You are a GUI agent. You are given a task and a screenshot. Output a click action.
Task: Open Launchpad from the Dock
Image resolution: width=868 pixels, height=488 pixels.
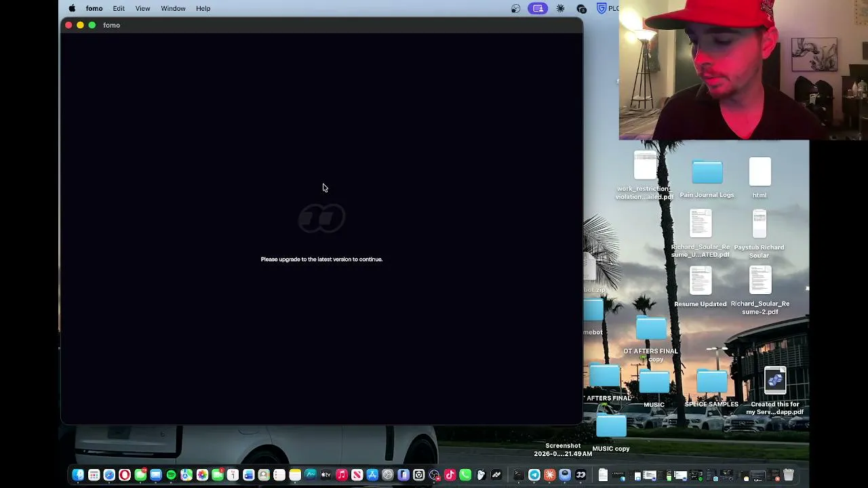(x=94, y=475)
